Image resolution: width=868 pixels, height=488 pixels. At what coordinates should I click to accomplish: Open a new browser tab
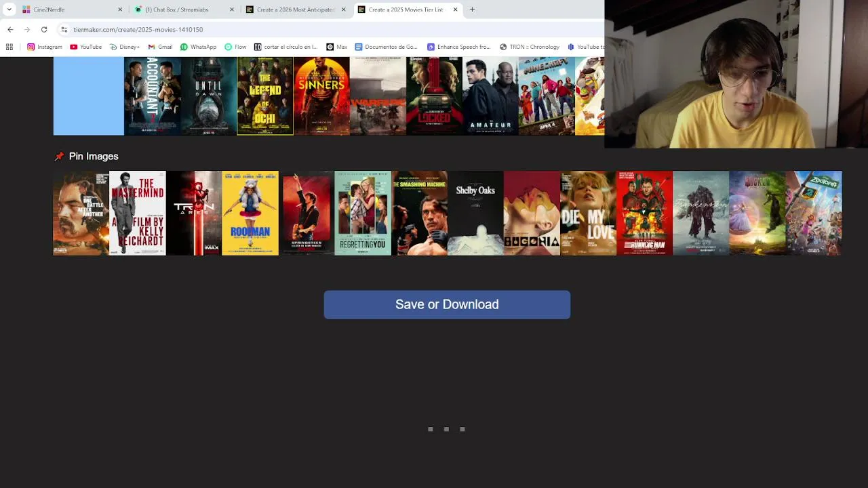click(x=472, y=9)
